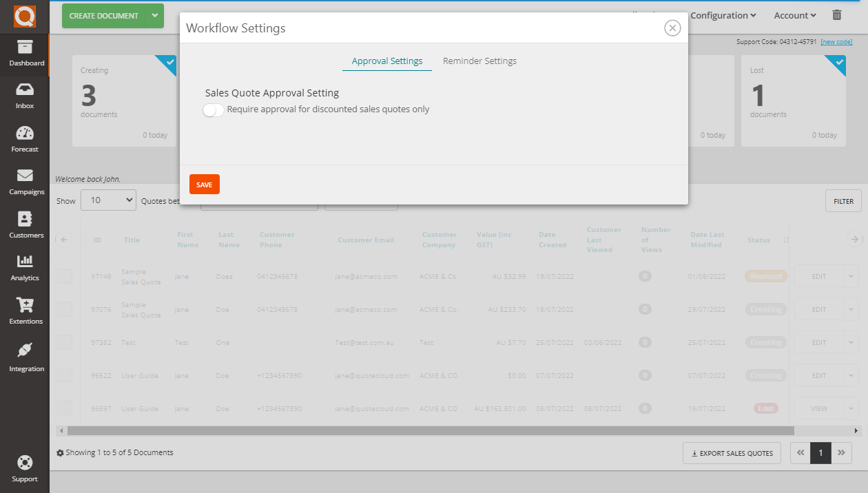The height and width of the screenshot is (493, 868).
Task: Select the Approval Settings tab
Action: tap(386, 61)
